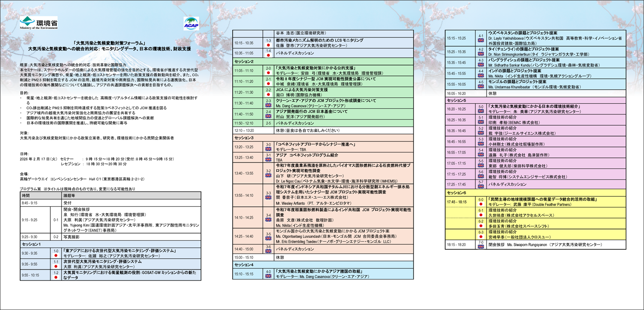Click the UK flag next to item 4-0

click(x=268, y=276)
